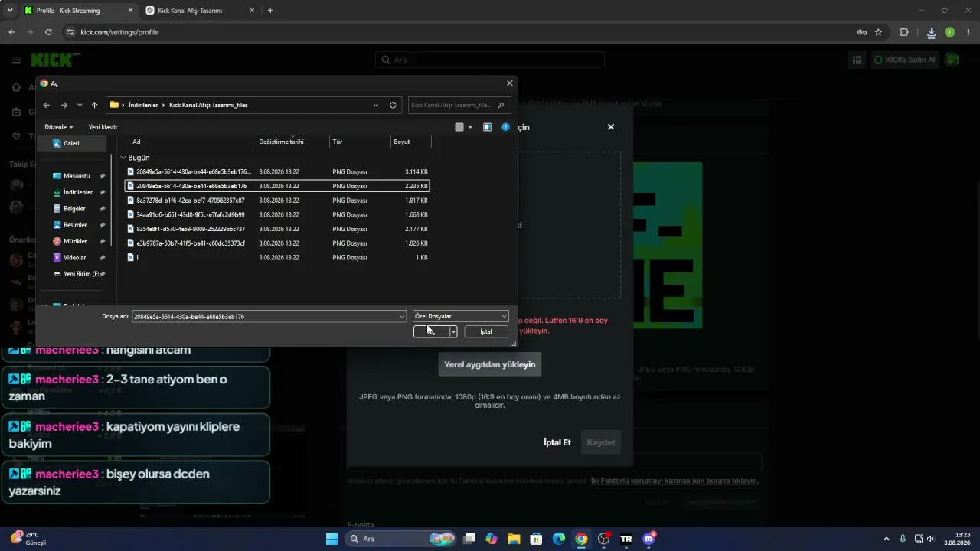Sort files by Ad column
This screenshot has width=980, height=551.
coord(136,142)
